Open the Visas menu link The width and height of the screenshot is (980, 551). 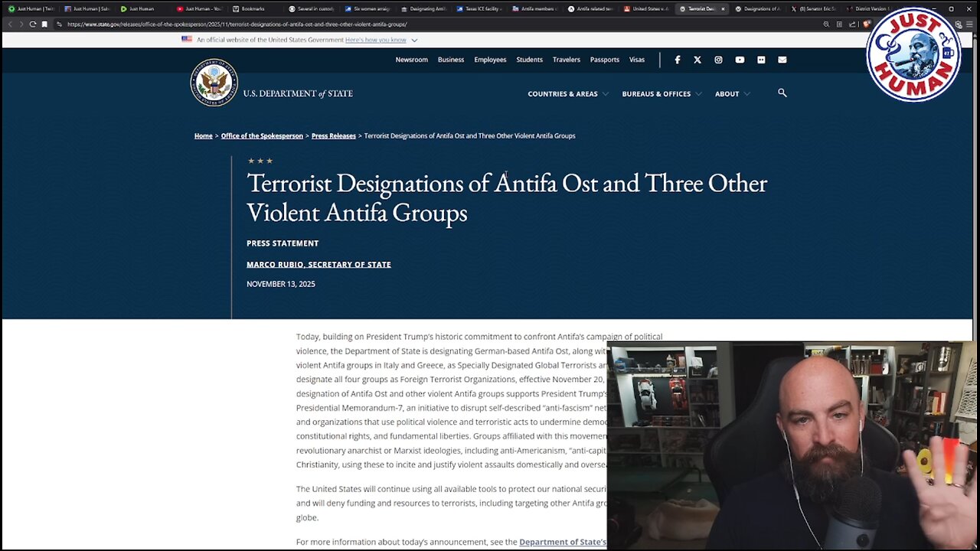click(637, 60)
